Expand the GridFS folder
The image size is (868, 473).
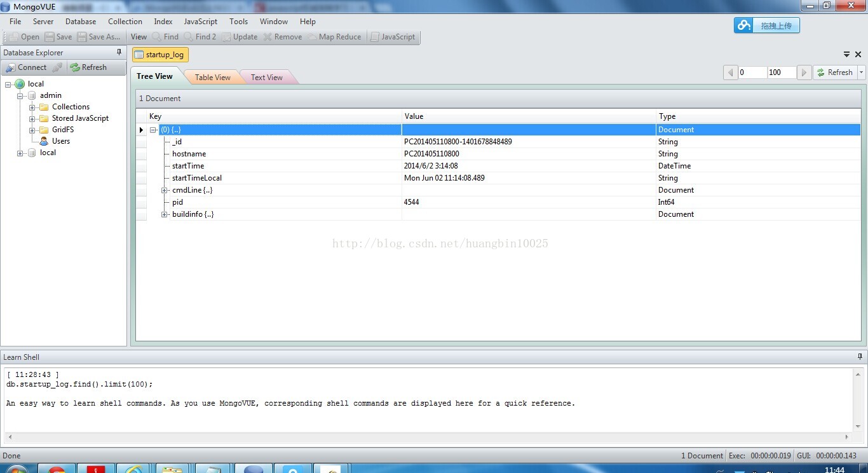pyautogui.click(x=32, y=130)
